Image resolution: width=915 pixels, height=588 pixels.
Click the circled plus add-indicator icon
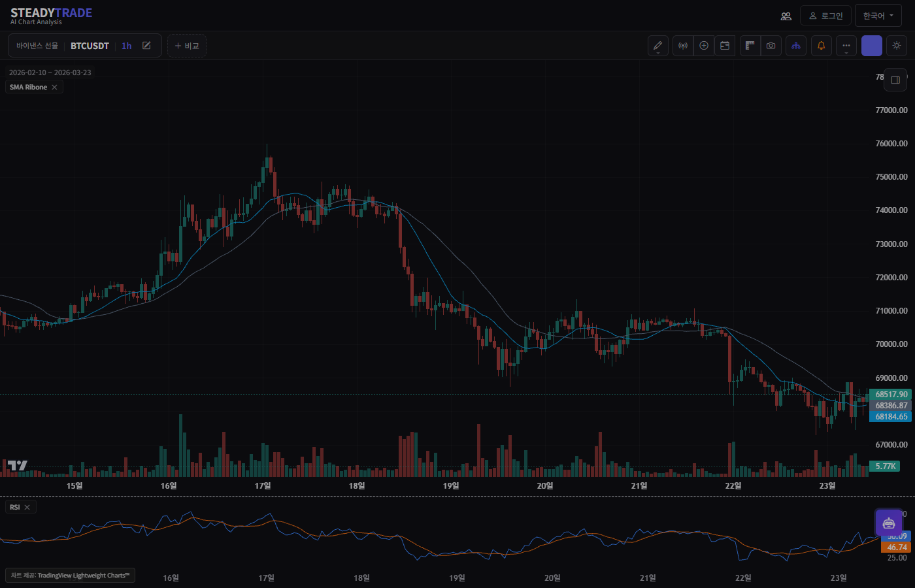[704, 46]
